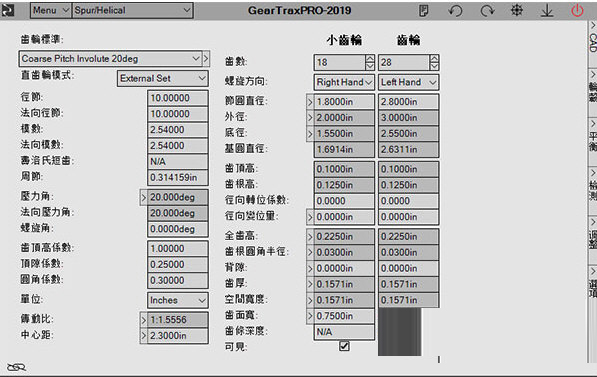Open the Right Hand helix direction dropdown
Image resolution: width=597 pixels, height=377 pixels.
[344, 82]
